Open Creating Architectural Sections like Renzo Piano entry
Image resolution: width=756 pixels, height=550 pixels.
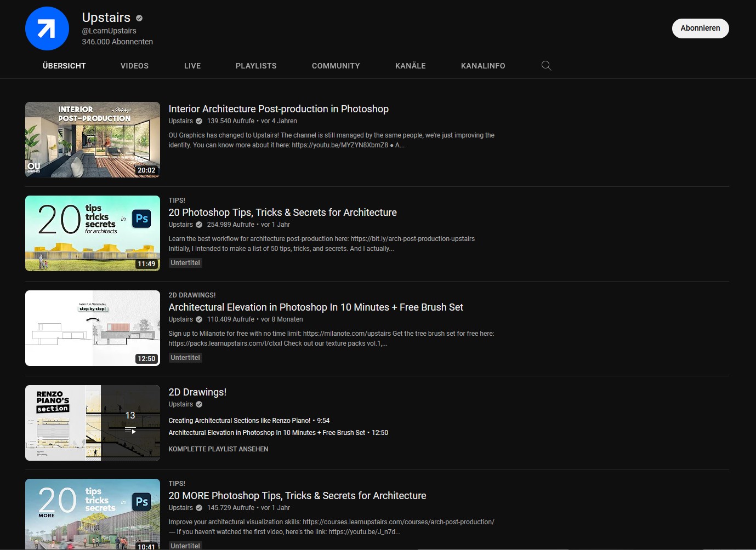(x=249, y=421)
